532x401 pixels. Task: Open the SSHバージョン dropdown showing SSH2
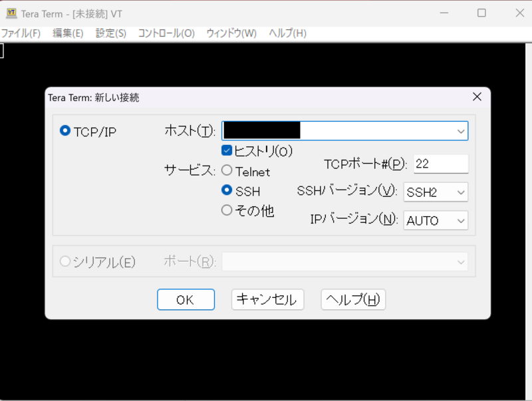click(436, 192)
